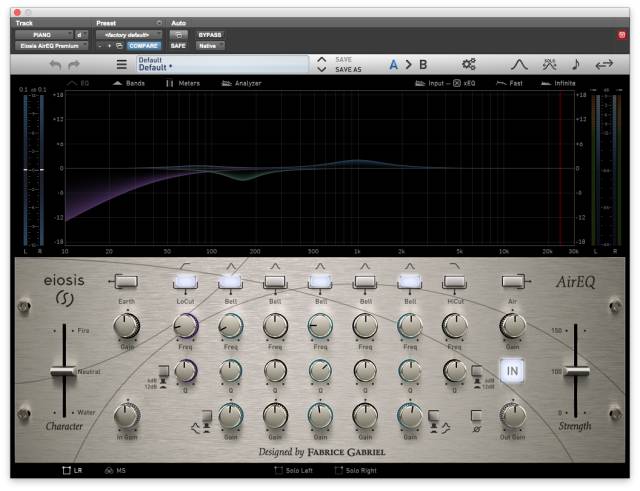This screenshot has height=491, width=640.
Task: Click the bell curve icon in toolbar
Action: coord(519,64)
